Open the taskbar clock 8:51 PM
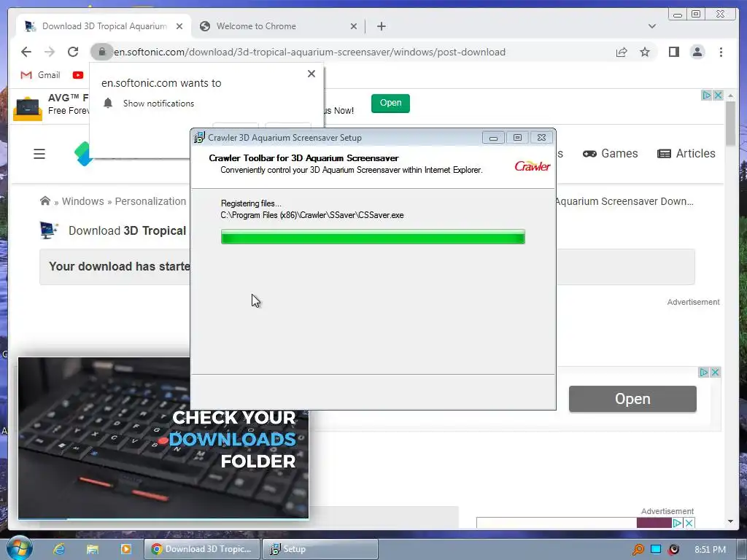The image size is (747, 560). click(x=710, y=550)
